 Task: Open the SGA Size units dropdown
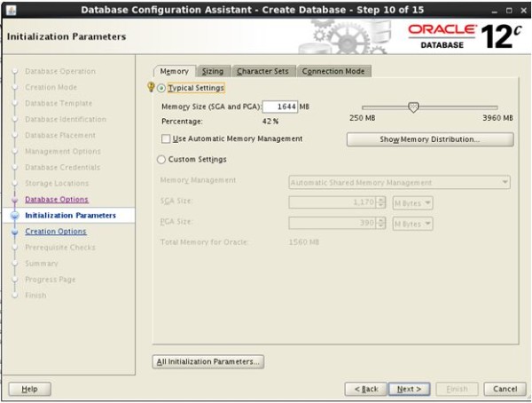[x=412, y=203]
